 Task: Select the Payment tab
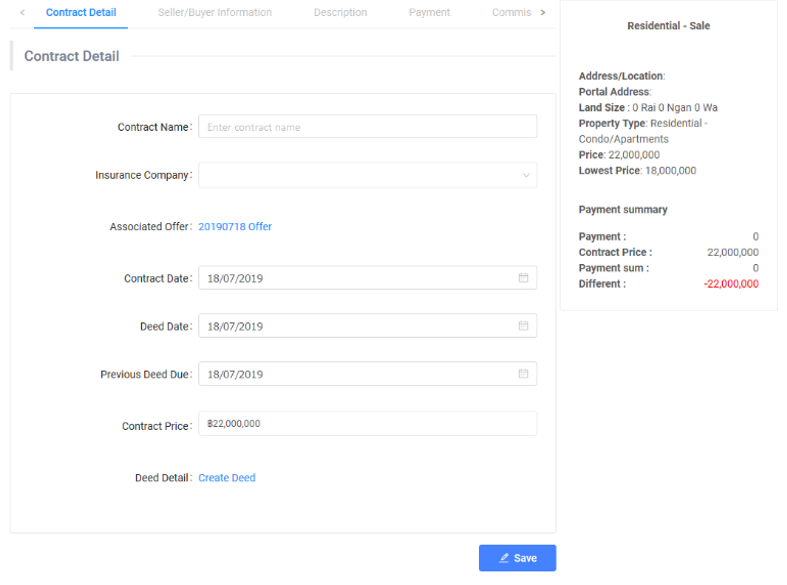[x=429, y=13]
